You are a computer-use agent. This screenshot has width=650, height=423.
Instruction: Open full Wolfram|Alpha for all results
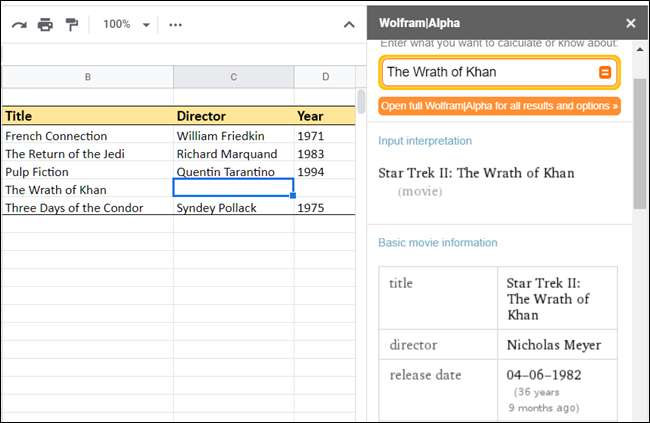[499, 106]
